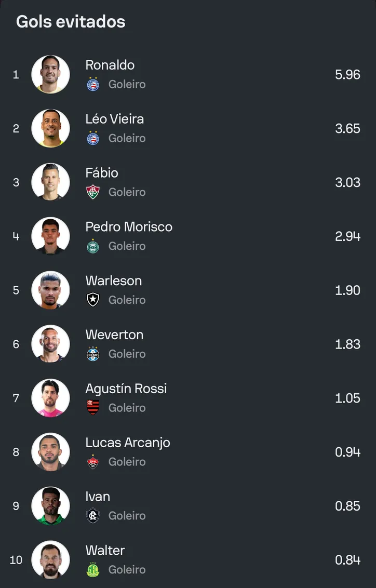Open Ronaldo's player photo

50,74
